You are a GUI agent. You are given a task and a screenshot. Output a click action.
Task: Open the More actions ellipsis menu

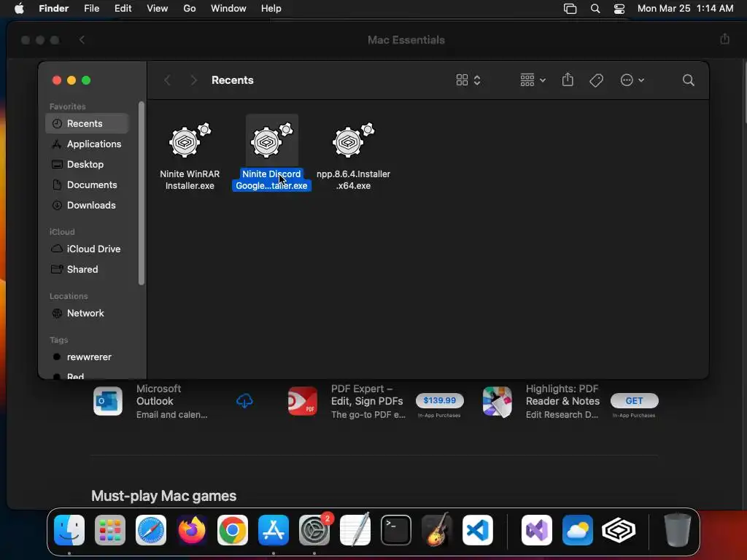pos(632,80)
